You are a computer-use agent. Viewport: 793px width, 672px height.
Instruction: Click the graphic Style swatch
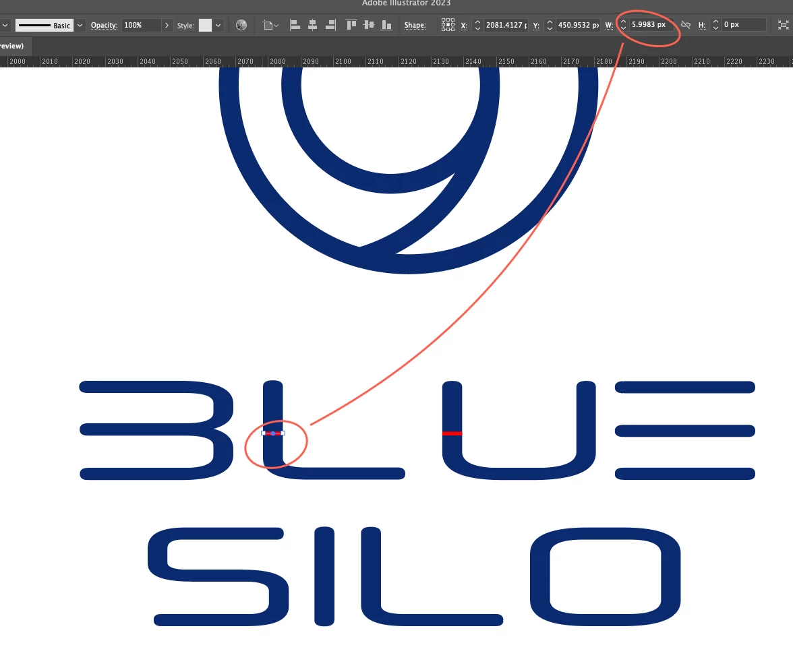click(x=205, y=26)
